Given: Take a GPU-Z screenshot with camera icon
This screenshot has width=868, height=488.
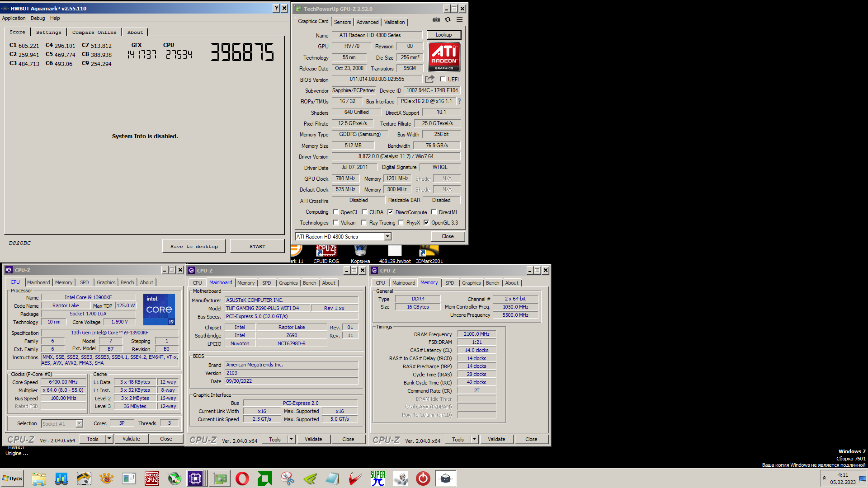Looking at the screenshot, I should (x=436, y=20).
